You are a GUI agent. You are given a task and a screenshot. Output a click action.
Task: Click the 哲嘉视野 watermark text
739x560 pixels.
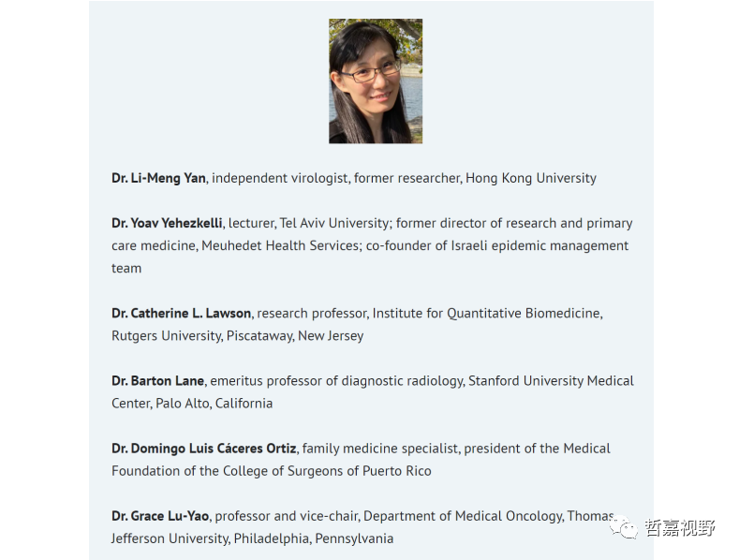point(680,528)
